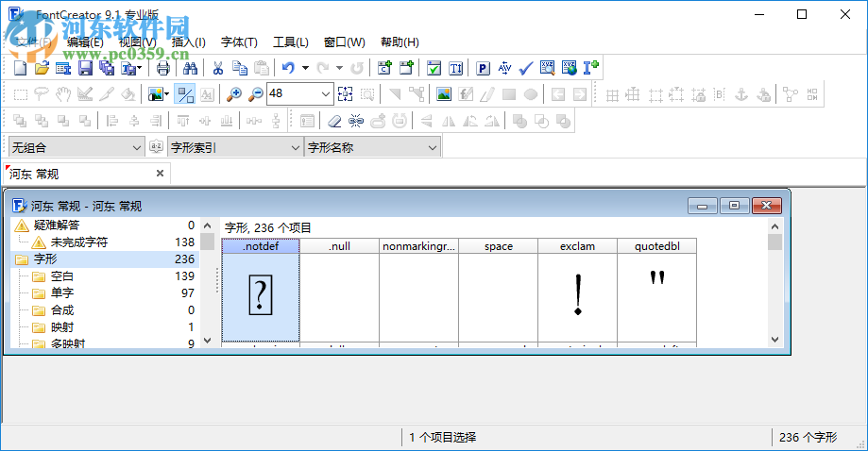The height and width of the screenshot is (451, 868).
Task: Open the 视图(V) menu
Action: (137, 42)
